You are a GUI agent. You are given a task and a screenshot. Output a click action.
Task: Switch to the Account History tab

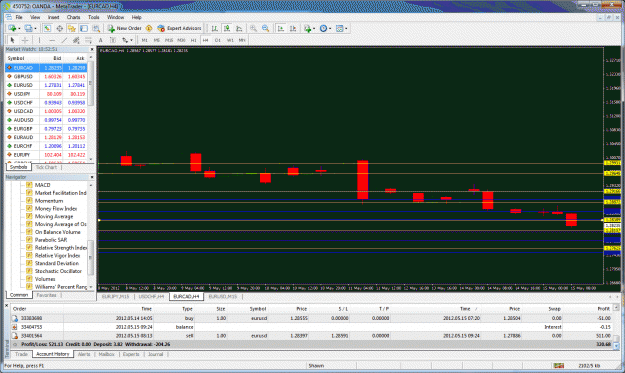(x=53, y=354)
